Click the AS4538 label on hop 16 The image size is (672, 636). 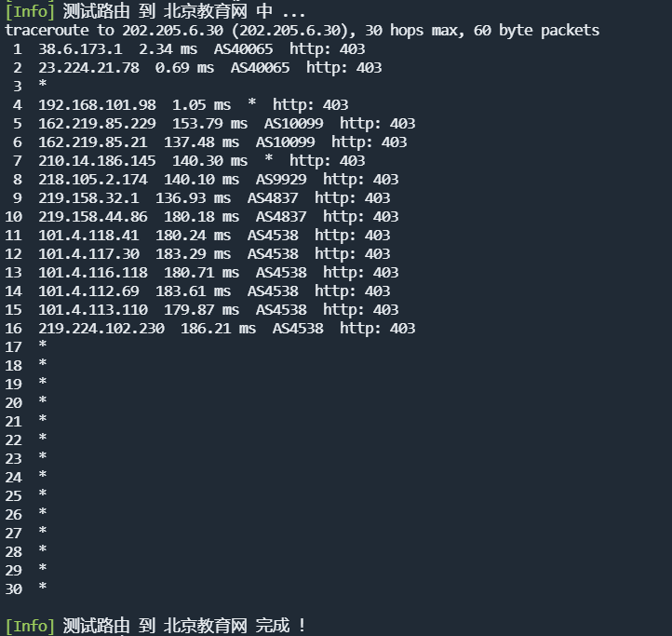298,329
